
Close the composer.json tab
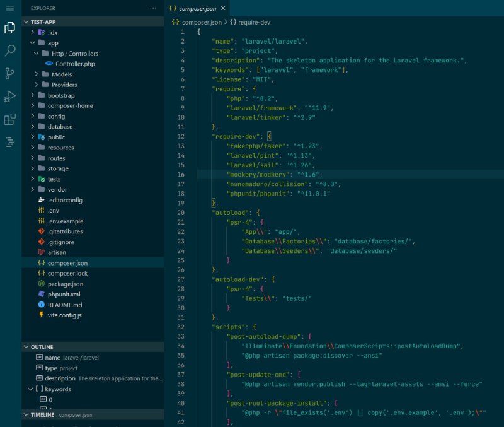point(223,8)
